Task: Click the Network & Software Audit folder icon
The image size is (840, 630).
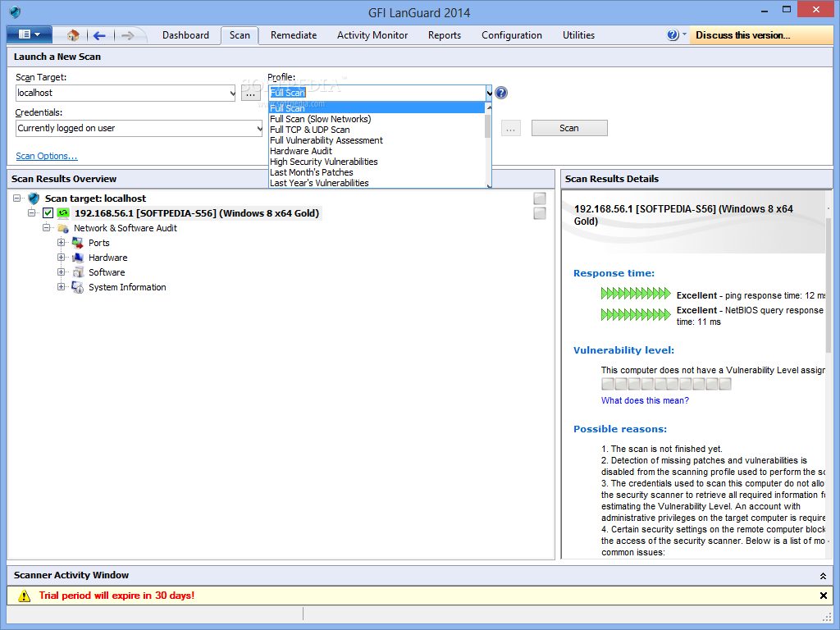Action: click(x=63, y=228)
